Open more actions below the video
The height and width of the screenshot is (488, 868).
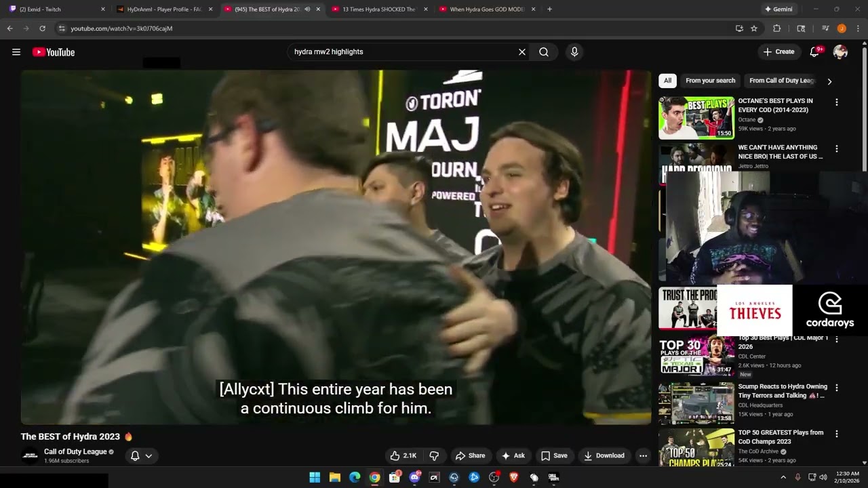tap(643, 455)
